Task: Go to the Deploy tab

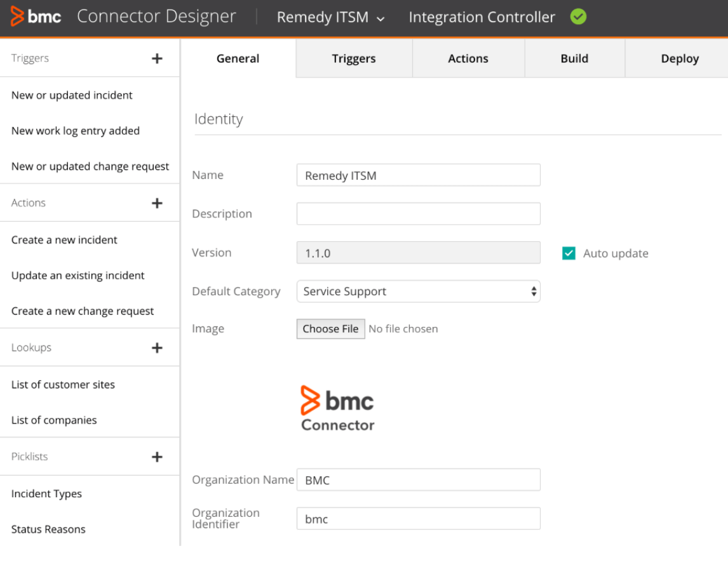Action: [680, 58]
